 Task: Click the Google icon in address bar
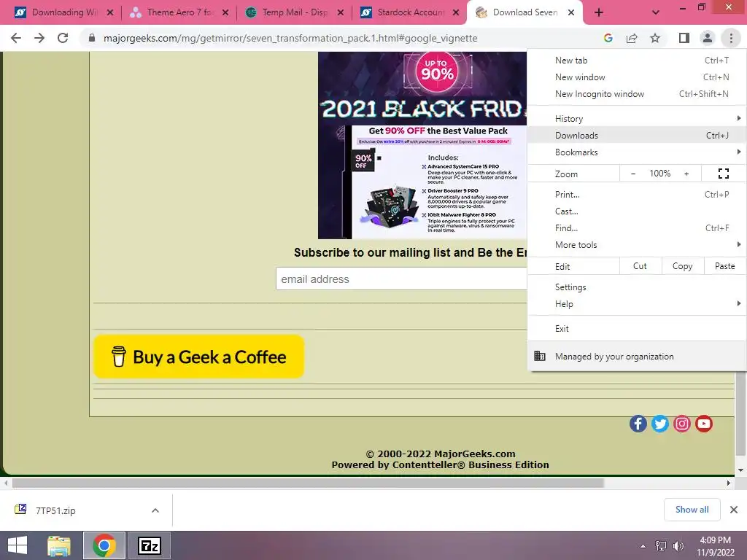608,38
